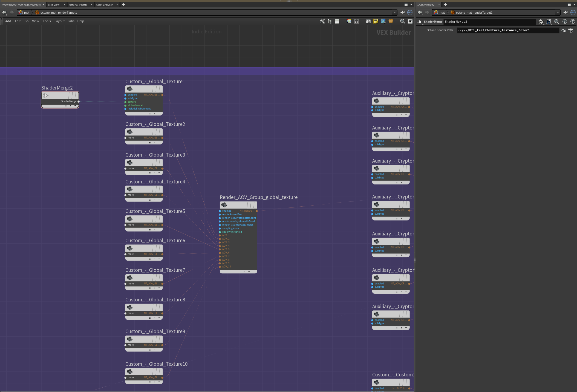Viewport: 577px width, 392px height.
Task: Open the Layout menu
Action: (x=59, y=21)
